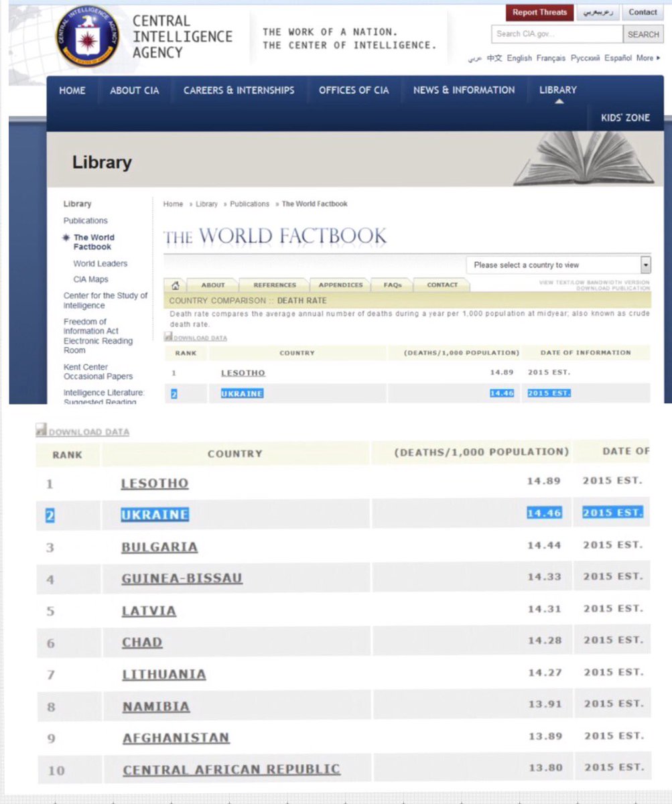The width and height of the screenshot is (672, 804).
Task: Open the country selector dropdown arrow
Action: click(x=645, y=265)
